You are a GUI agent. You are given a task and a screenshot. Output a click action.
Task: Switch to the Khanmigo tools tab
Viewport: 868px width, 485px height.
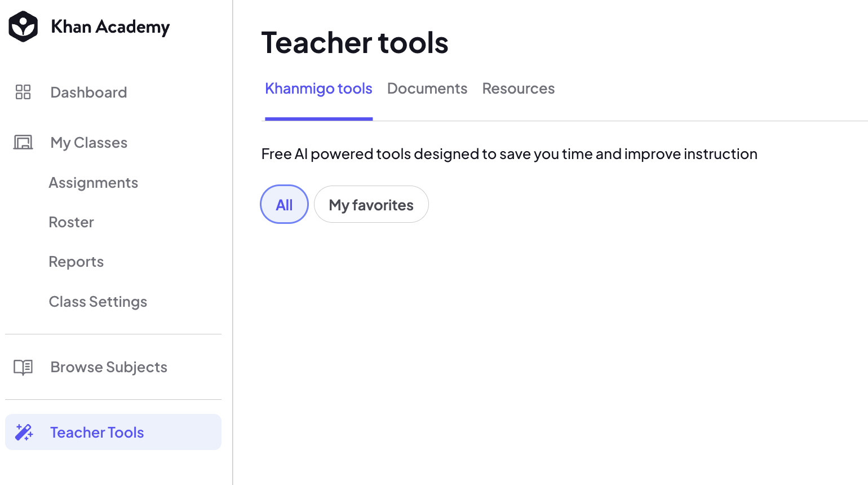pyautogui.click(x=318, y=89)
